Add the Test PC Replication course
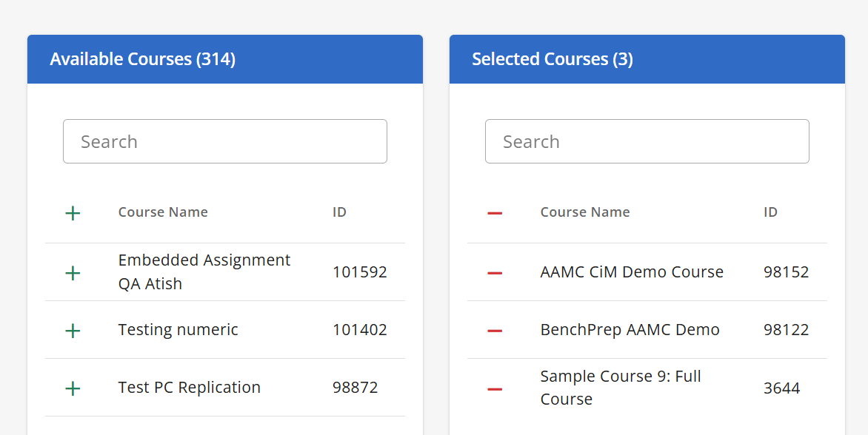 pyautogui.click(x=73, y=388)
